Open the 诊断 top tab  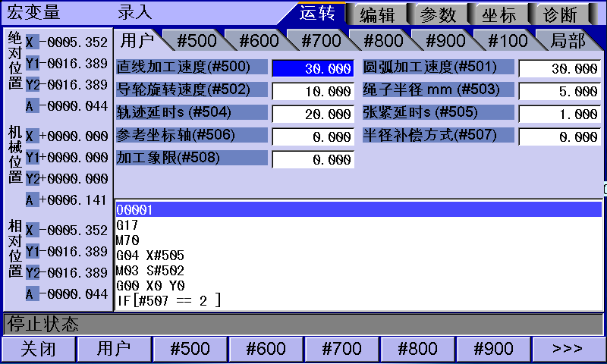click(559, 15)
